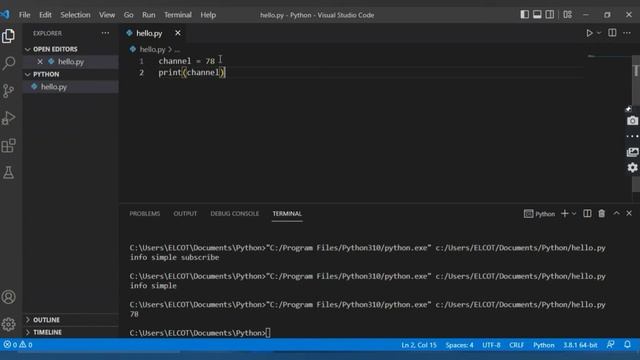The image size is (640, 360).
Task: Open Customize Layout button
Action: tap(567, 15)
